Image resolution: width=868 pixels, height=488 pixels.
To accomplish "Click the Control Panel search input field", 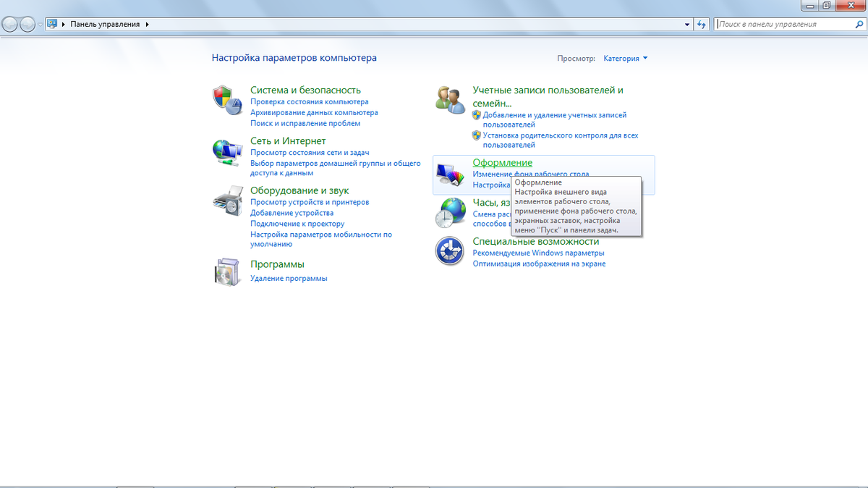I will click(x=785, y=24).
